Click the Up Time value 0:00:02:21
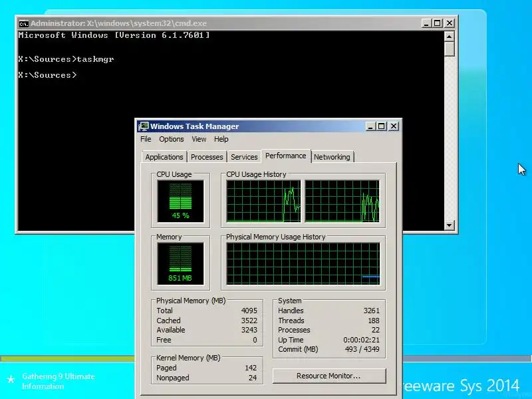The image size is (532, 399). point(361,340)
